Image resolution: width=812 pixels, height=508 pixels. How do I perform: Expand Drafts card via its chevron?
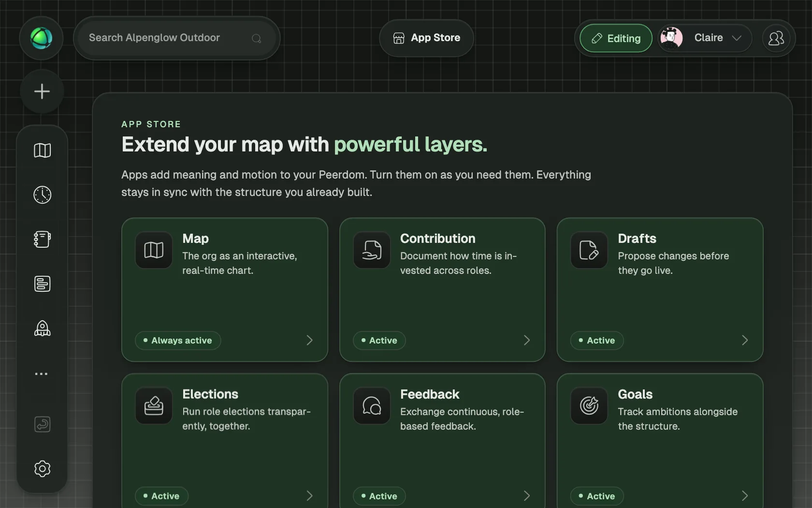[745, 341]
